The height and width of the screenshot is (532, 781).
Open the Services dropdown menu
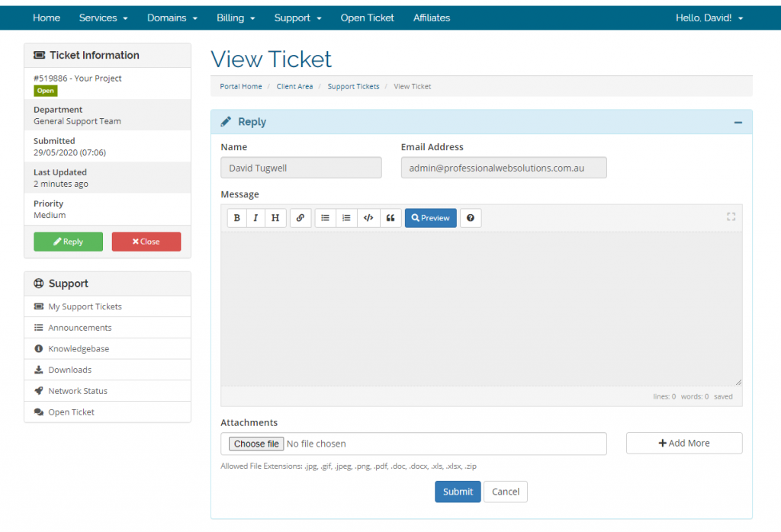click(103, 18)
